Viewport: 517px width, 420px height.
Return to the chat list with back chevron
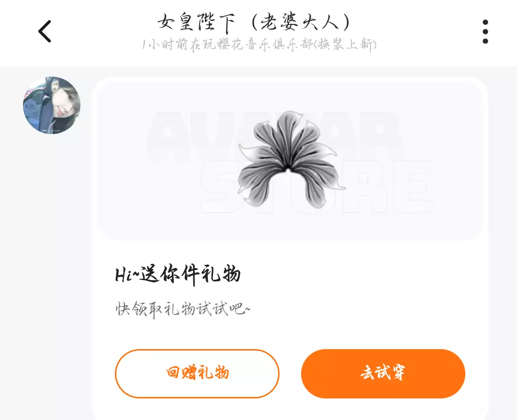click(45, 31)
